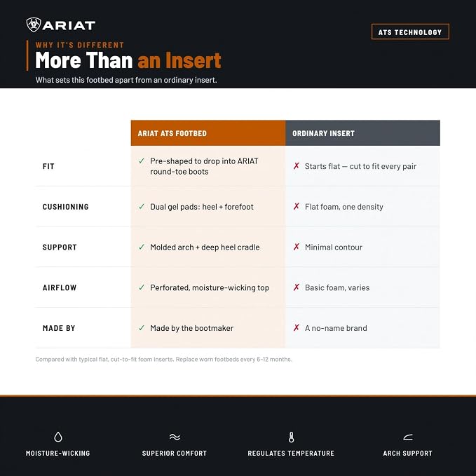Image resolution: width=476 pixels, height=476 pixels.
Task: Click the arch support icon
Action: (408, 437)
